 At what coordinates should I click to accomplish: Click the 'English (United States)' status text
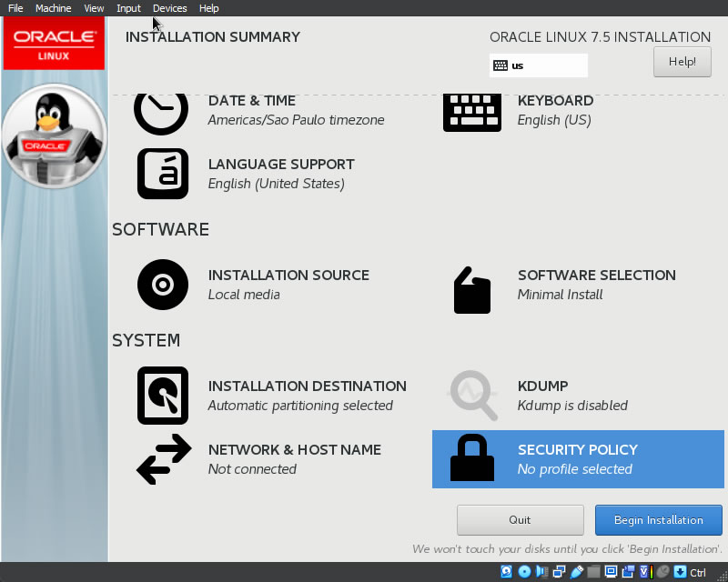(x=277, y=184)
